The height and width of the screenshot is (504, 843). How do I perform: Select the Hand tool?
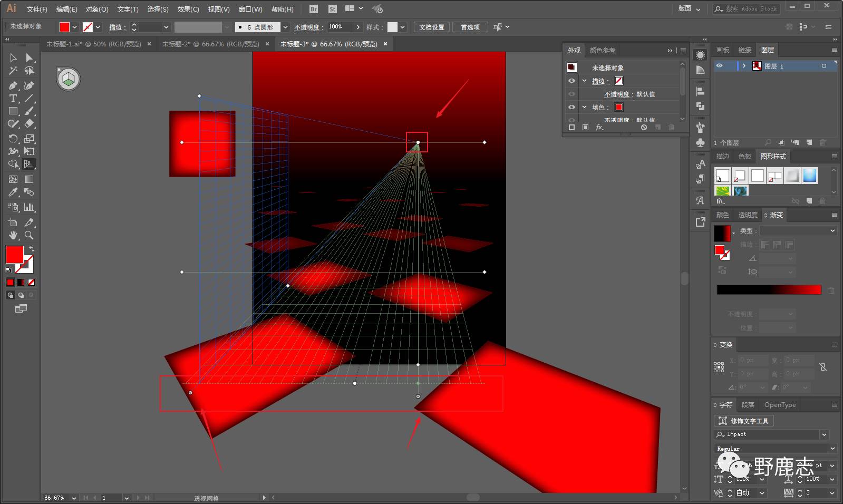coord(13,235)
